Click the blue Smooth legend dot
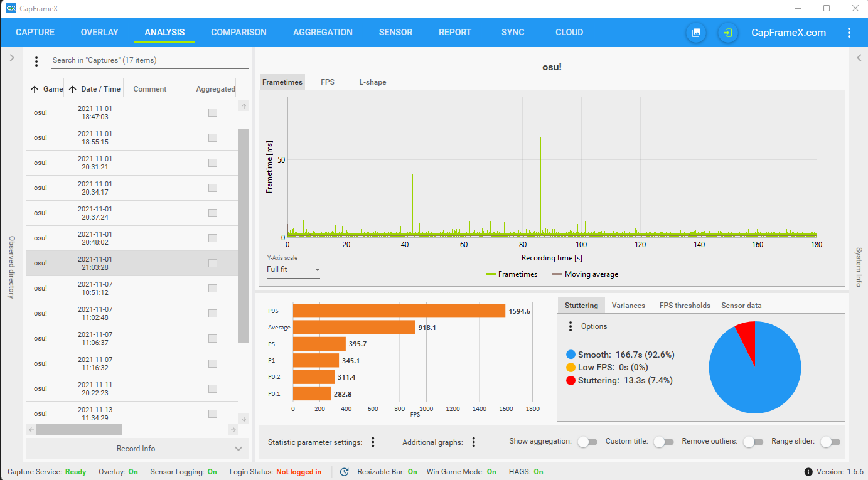Image resolution: width=868 pixels, height=480 pixels. click(571, 355)
